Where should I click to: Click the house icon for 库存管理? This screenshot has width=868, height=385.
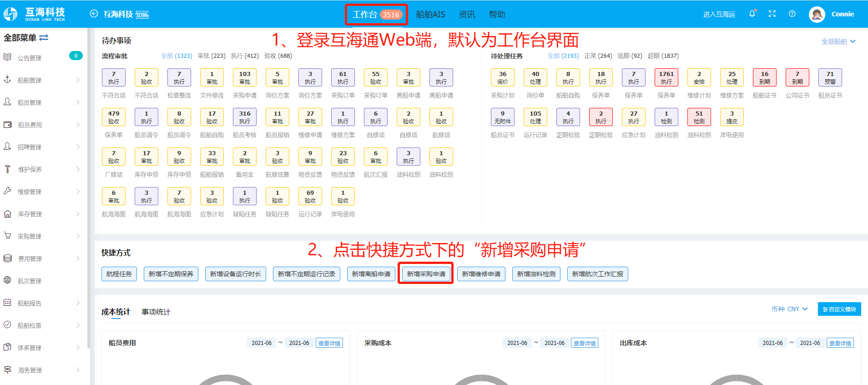pyautogui.click(x=7, y=213)
